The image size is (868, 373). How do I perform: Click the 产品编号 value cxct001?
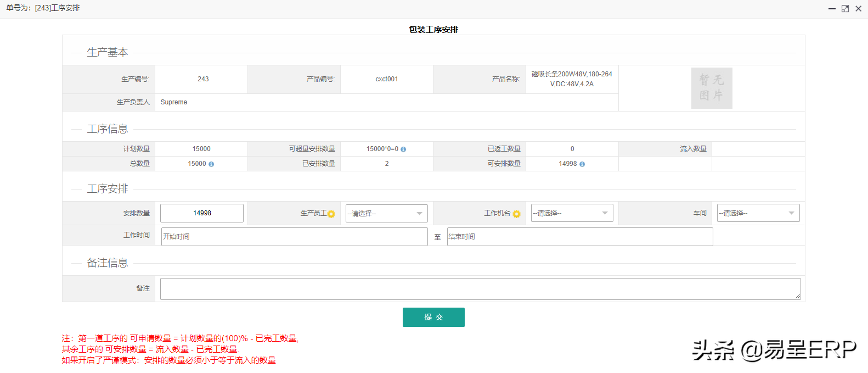coord(387,79)
